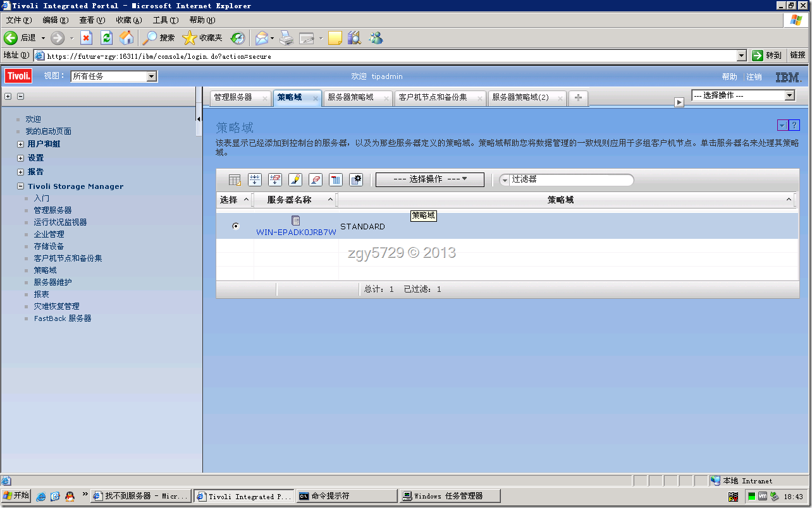Click the IE Print icon

click(x=286, y=38)
